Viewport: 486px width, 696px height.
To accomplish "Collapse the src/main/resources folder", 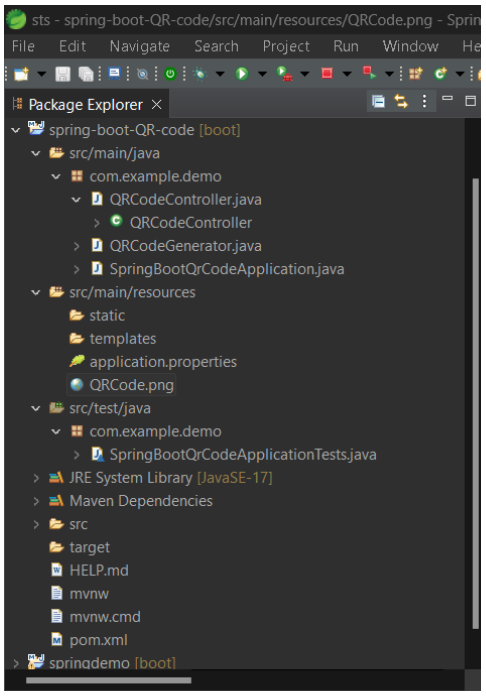I will click(36, 293).
